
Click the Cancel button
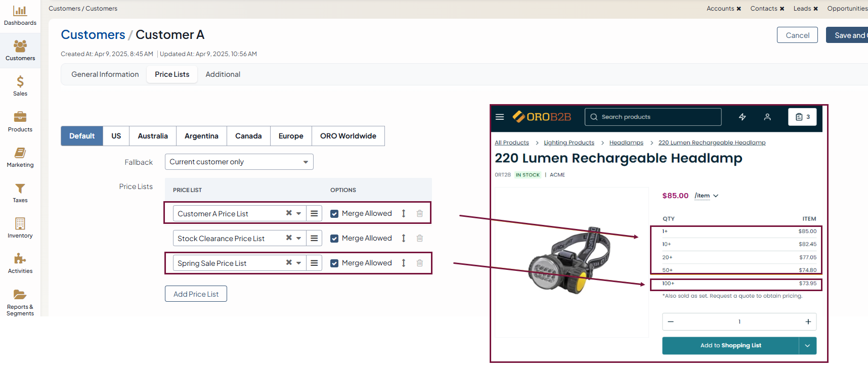[x=797, y=35]
